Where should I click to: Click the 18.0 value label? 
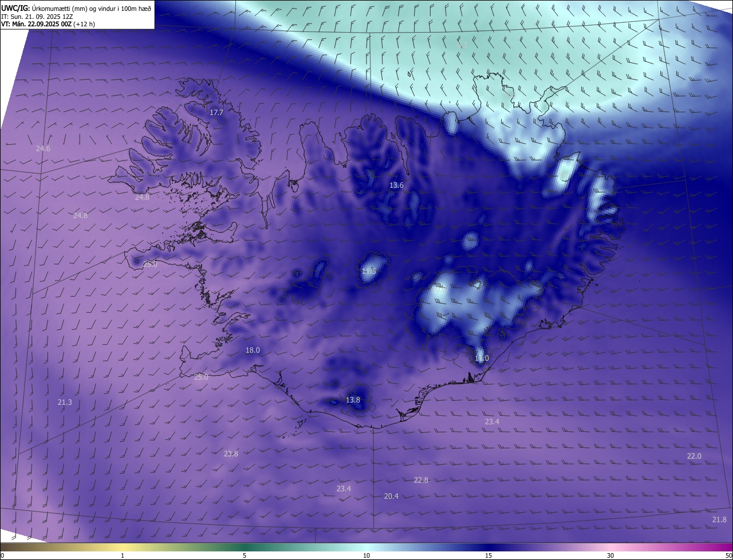[253, 350]
